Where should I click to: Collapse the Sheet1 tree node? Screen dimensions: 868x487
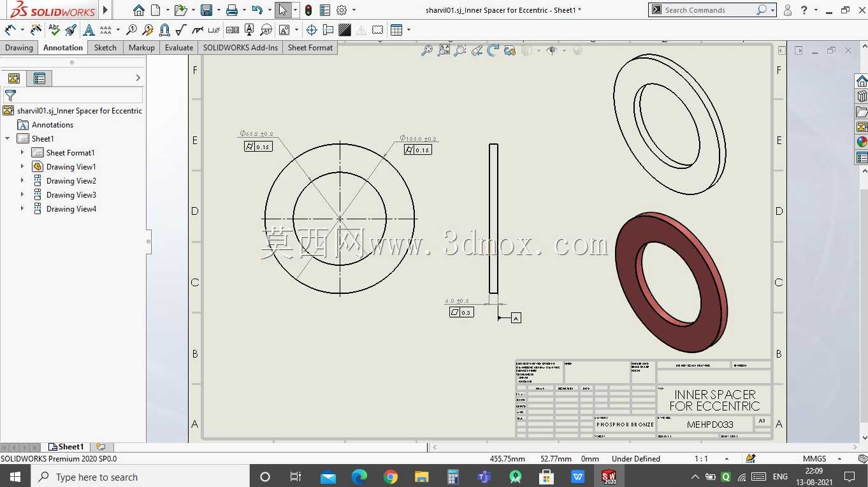tap(8, 138)
